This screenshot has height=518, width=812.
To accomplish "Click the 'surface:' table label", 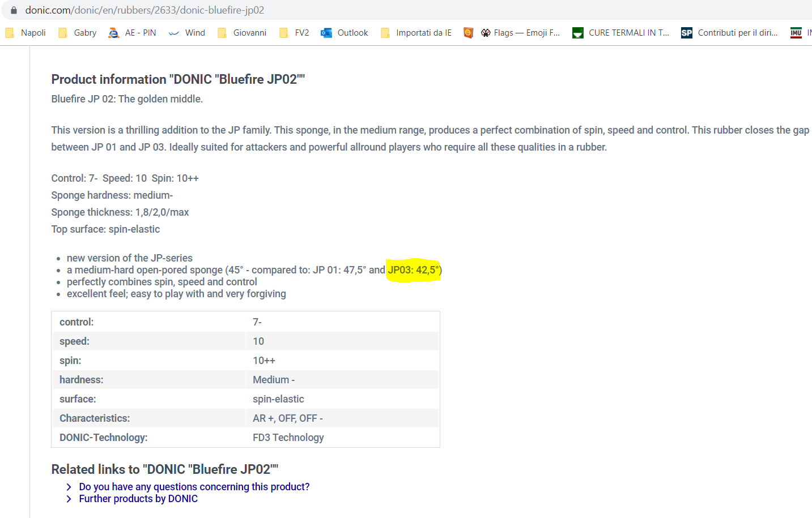I will 78,399.
